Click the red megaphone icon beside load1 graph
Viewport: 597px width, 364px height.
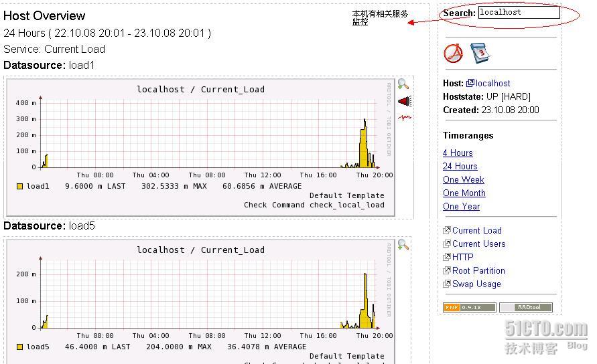404,101
